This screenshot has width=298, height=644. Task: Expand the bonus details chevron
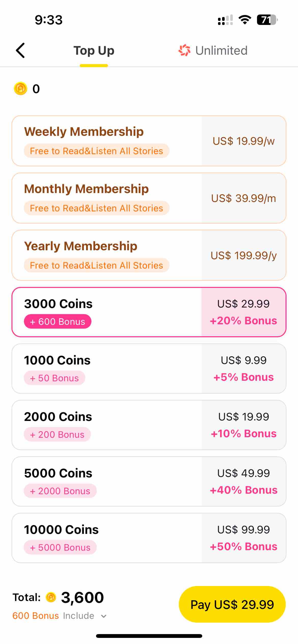(103, 616)
